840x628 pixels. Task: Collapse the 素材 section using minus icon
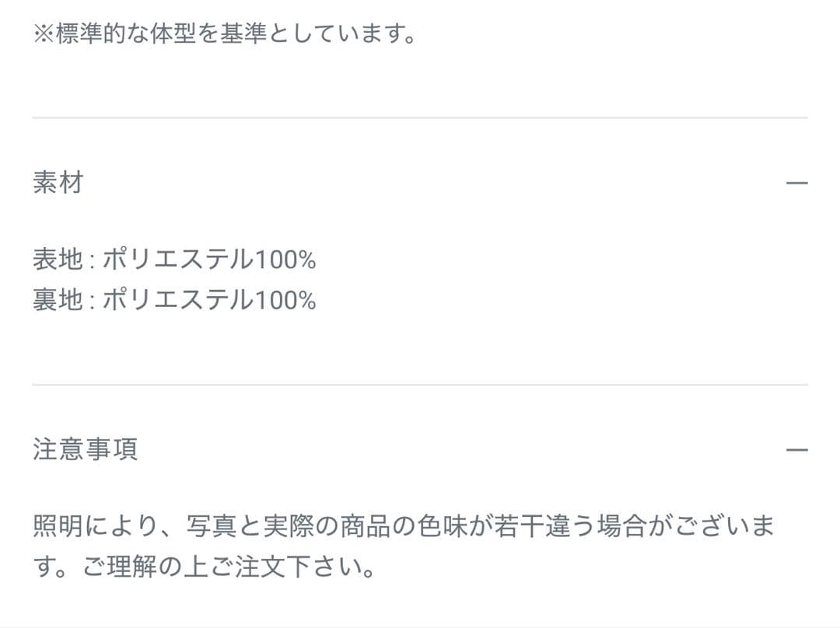(x=797, y=183)
